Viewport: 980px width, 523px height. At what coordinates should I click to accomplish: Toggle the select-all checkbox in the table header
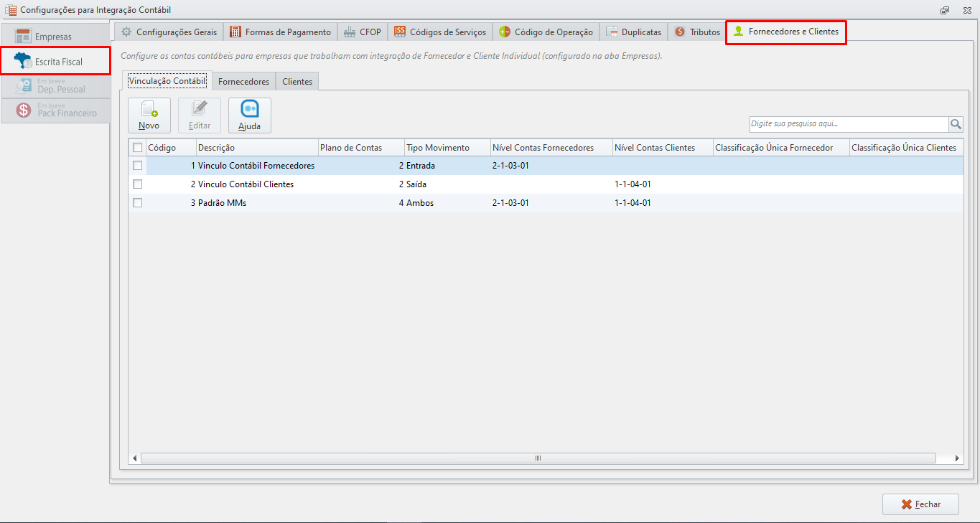tap(138, 147)
